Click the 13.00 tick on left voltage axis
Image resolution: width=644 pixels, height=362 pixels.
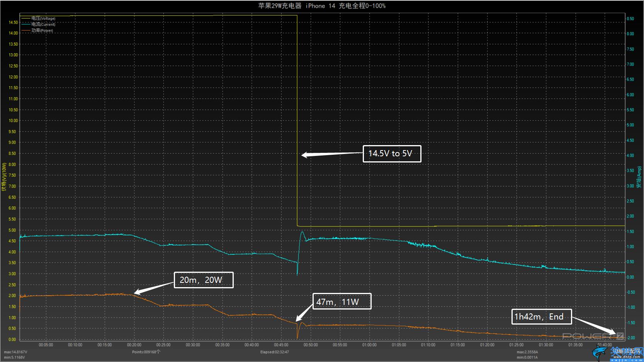pyautogui.click(x=13, y=55)
